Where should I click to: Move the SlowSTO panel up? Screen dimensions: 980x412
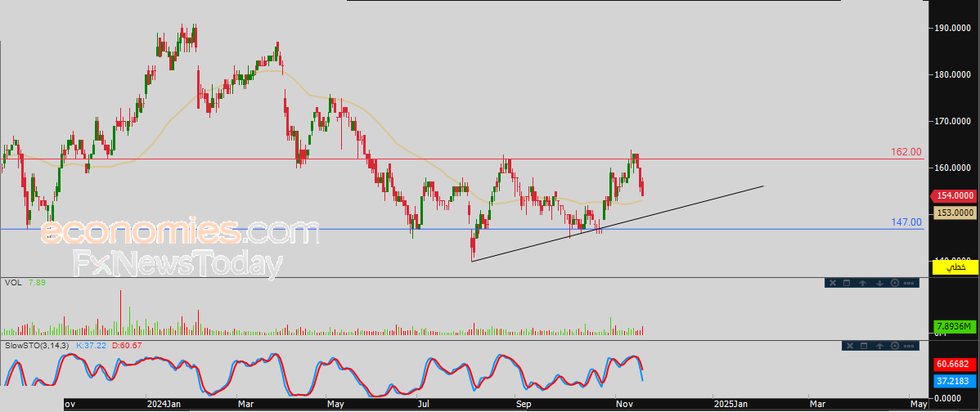click(880, 347)
